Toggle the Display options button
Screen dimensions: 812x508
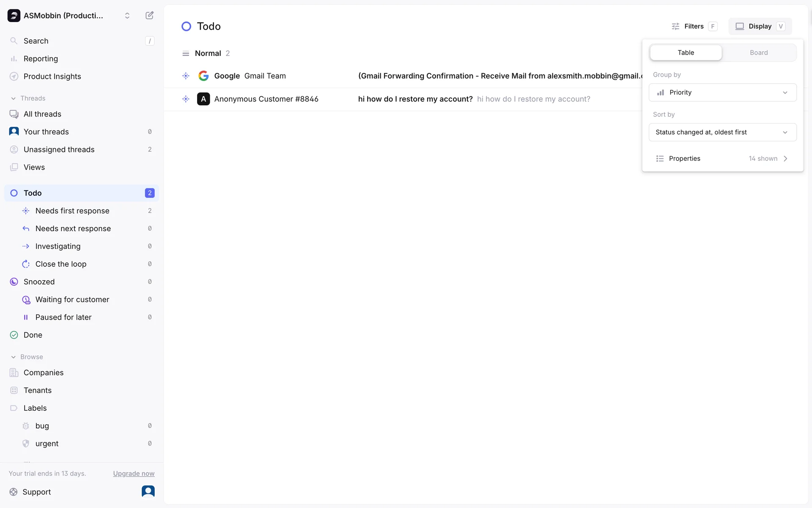(x=760, y=26)
